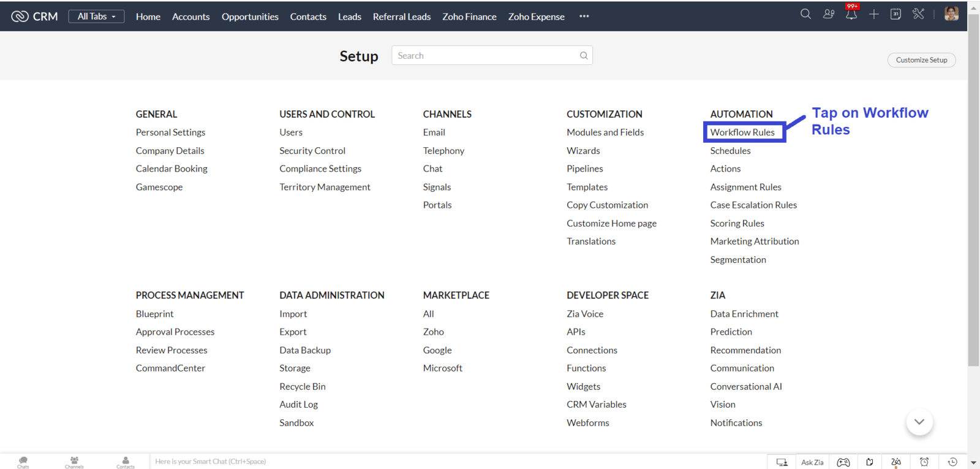Switch to the Accounts tab
This screenshot has width=980, height=469.
[191, 17]
